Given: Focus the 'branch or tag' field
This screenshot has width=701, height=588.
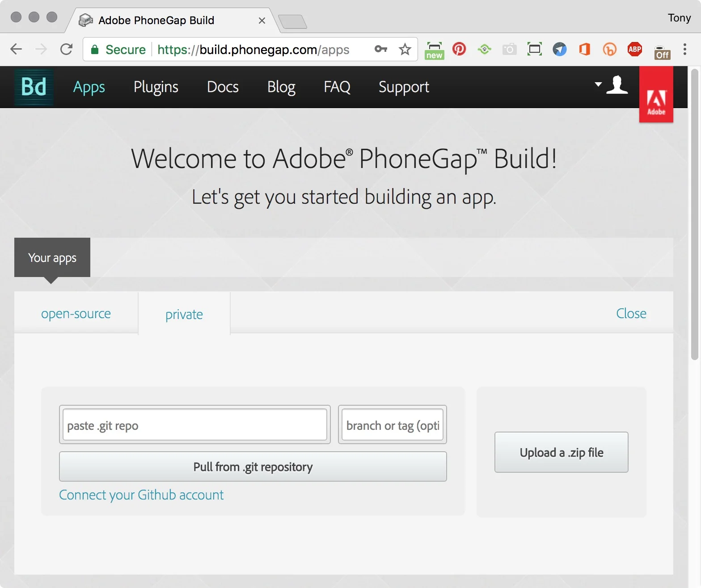Looking at the screenshot, I should click(x=393, y=424).
